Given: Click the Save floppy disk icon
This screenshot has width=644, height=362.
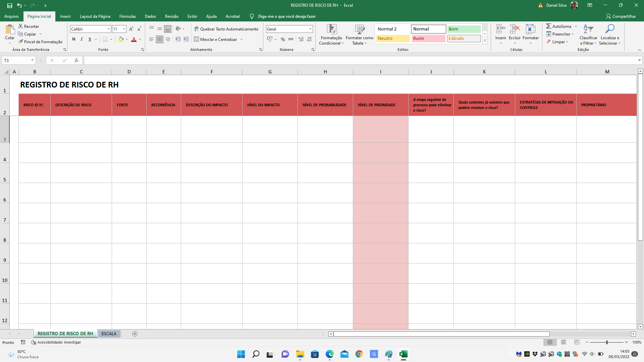Looking at the screenshot, I should pyautogui.click(x=10, y=5).
